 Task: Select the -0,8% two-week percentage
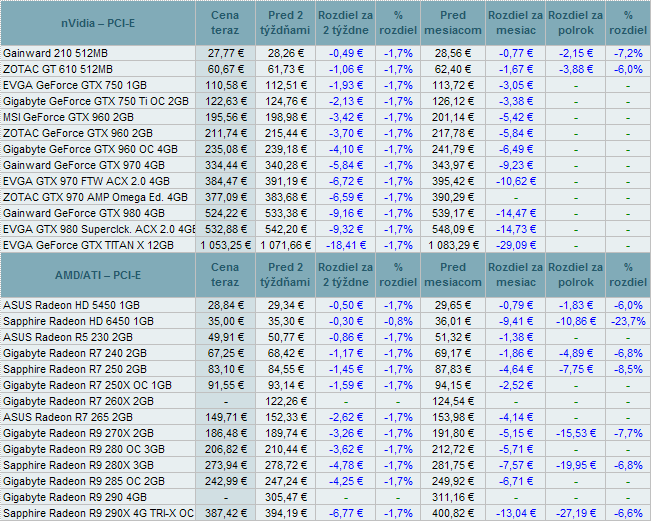click(398, 321)
